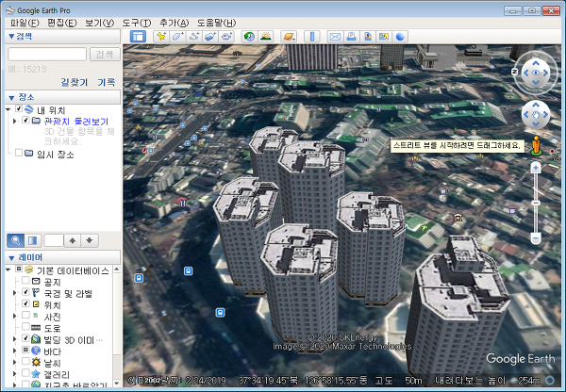Collapse the 기본 데이터베이스 node

pyautogui.click(x=8, y=269)
